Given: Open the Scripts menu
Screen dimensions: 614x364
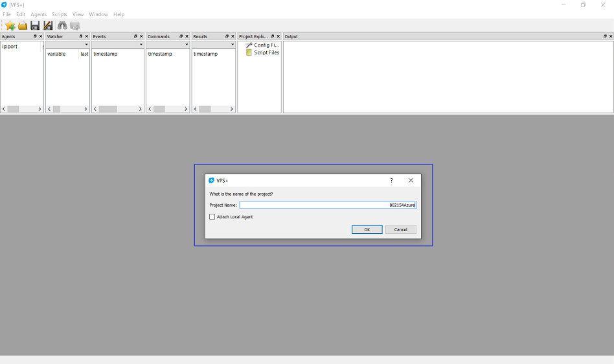Looking at the screenshot, I should click(x=60, y=14).
